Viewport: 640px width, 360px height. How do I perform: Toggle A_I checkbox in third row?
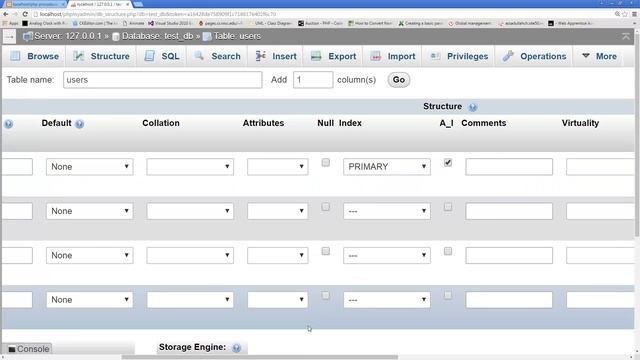pos(448,251)
